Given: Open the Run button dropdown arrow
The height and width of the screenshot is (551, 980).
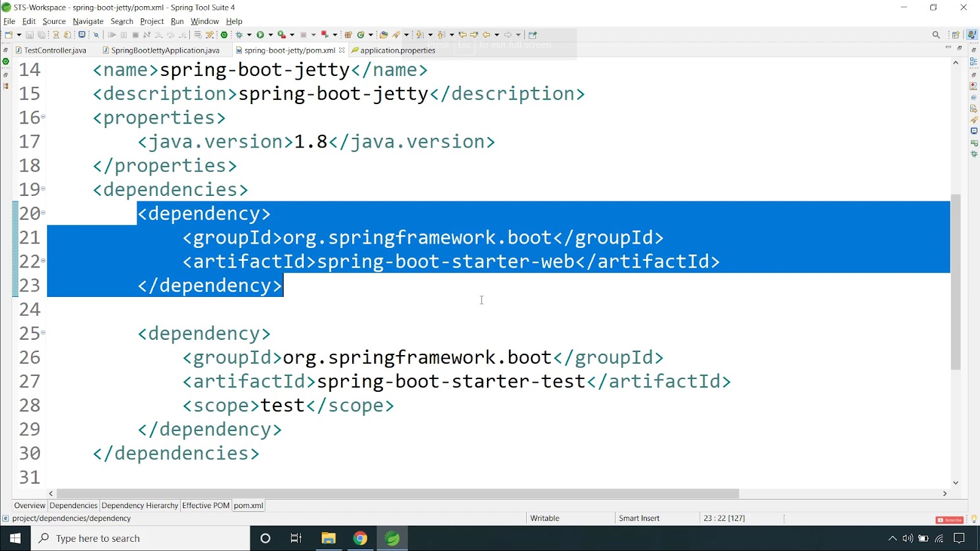Looking at the screenshot, I should [x=270, y=35].
